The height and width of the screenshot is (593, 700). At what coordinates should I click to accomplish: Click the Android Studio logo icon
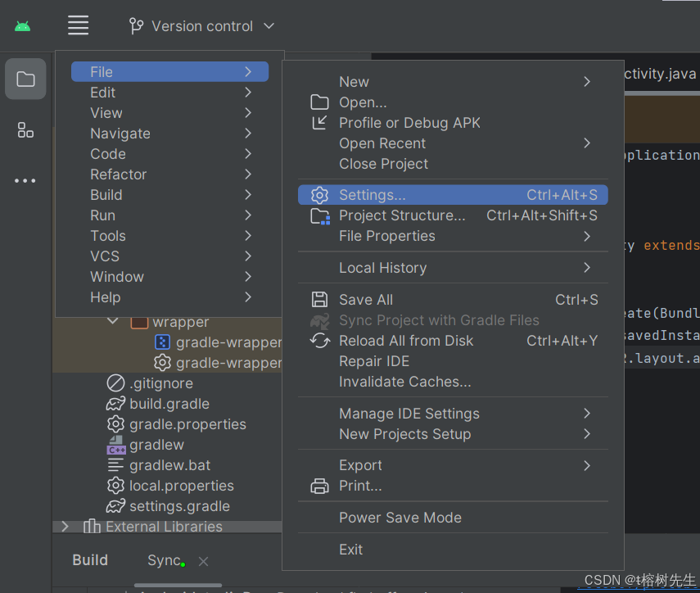pos(22,26)
